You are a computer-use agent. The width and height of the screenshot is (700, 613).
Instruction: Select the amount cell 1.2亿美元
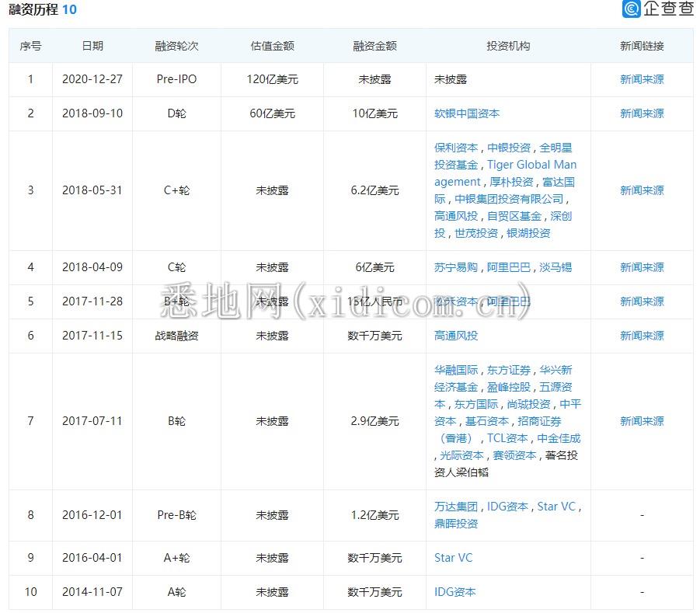(374, 515)
